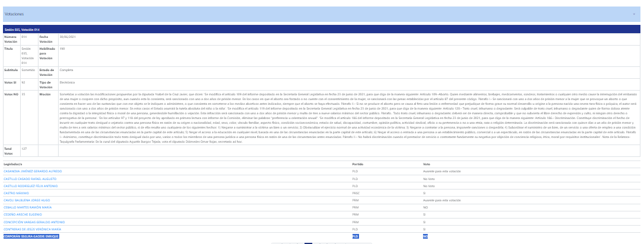Click the Estado de Votación label
The height and width of the screenshot is (244, 644).
[47, 72]
